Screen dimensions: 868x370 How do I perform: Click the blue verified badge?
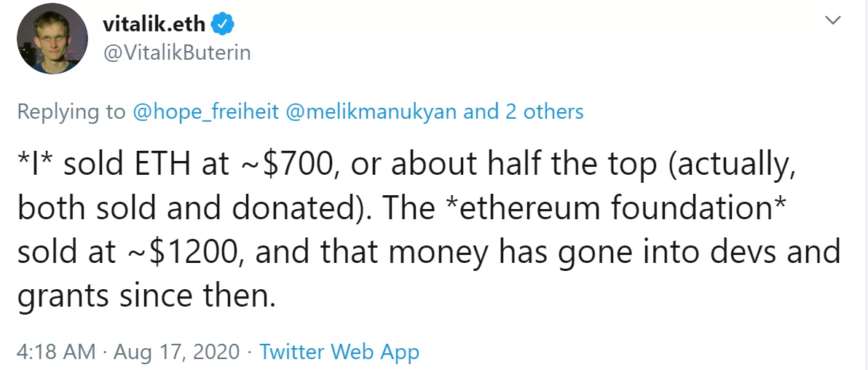[x=223, y=24]
